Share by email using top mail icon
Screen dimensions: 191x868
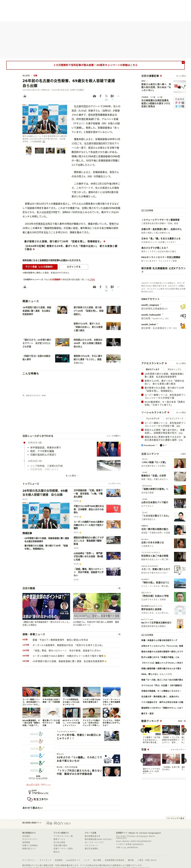click(94, 96)
